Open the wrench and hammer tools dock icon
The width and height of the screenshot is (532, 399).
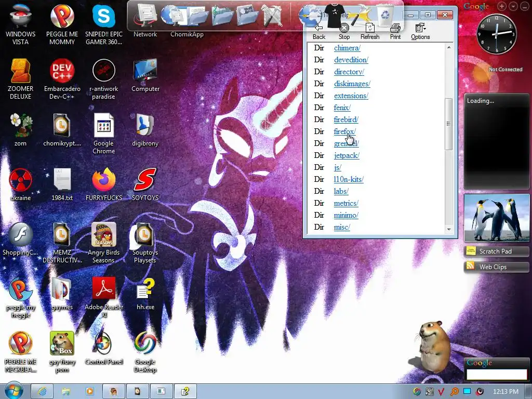pos(272,15)
